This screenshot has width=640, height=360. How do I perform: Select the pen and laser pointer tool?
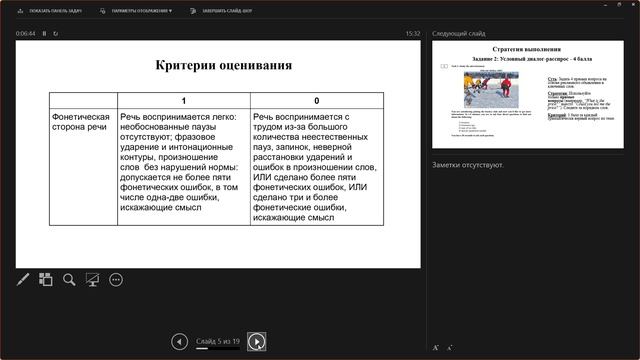click(23, 280)
